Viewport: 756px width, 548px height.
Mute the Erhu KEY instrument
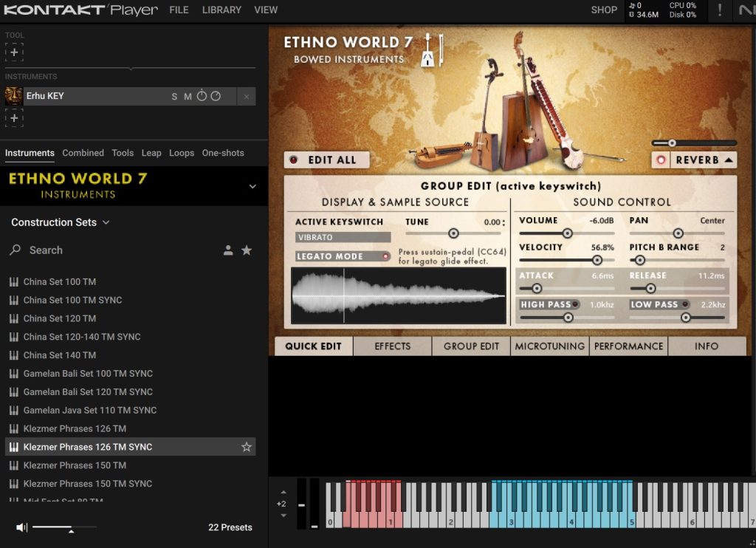tap(188, 97)
